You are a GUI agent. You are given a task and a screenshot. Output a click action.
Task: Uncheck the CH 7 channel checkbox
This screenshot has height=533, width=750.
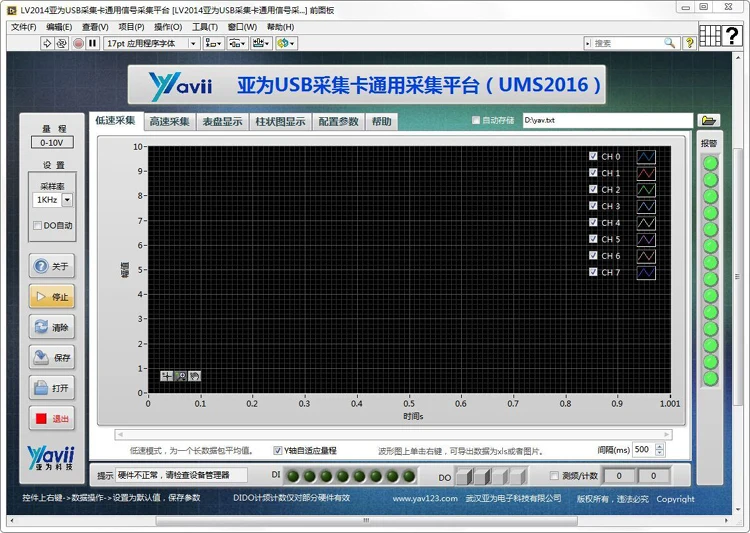593,272
